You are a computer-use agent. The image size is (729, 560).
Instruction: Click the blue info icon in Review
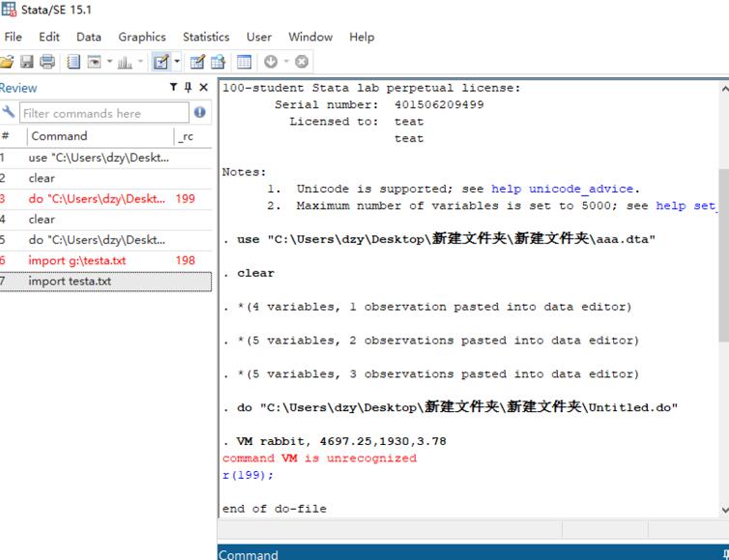pos(200,112)
